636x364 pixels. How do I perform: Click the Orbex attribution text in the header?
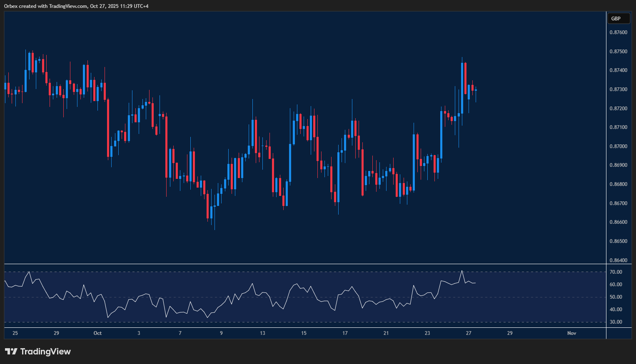click(x=75, y=6)
